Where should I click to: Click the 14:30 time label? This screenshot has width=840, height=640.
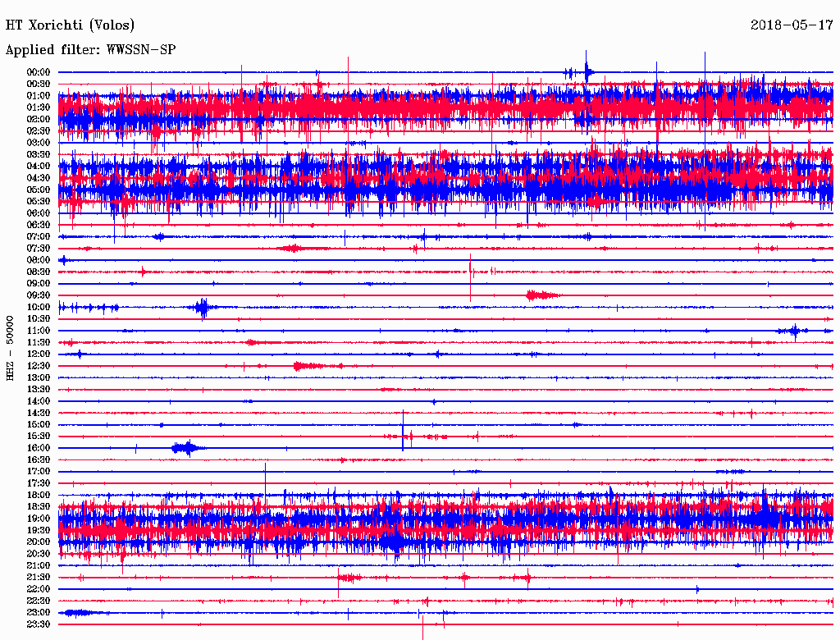tap(39, 413)
